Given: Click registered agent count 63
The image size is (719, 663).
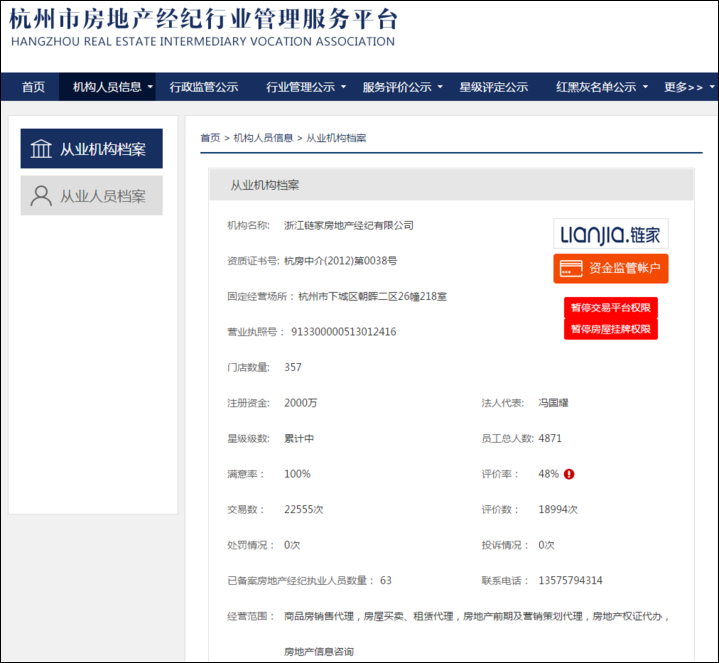Looking at the screenshot, I should pyautogui.click(x=386, y=580).
